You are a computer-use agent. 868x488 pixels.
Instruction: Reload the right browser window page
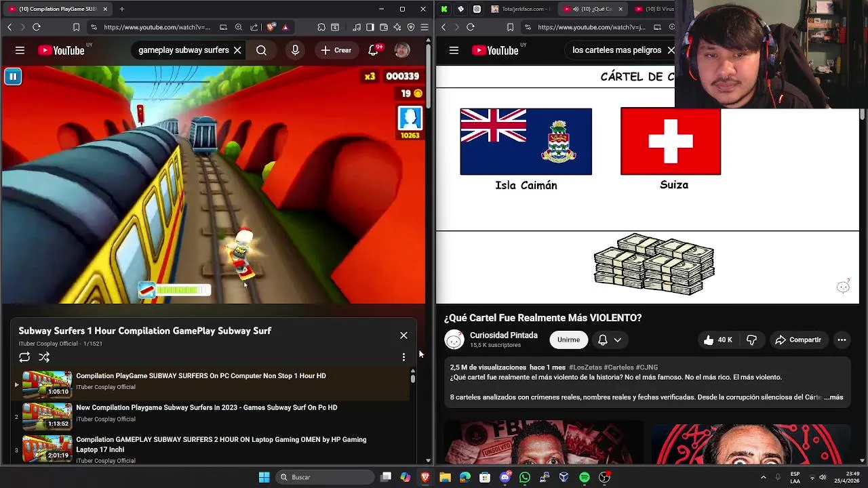point(471,27)
